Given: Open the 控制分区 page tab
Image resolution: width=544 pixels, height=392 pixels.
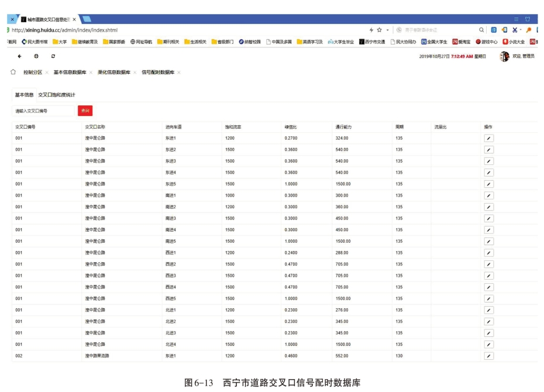Looking at the screenshot, I should pyautogui.click(x=32, y=73).
